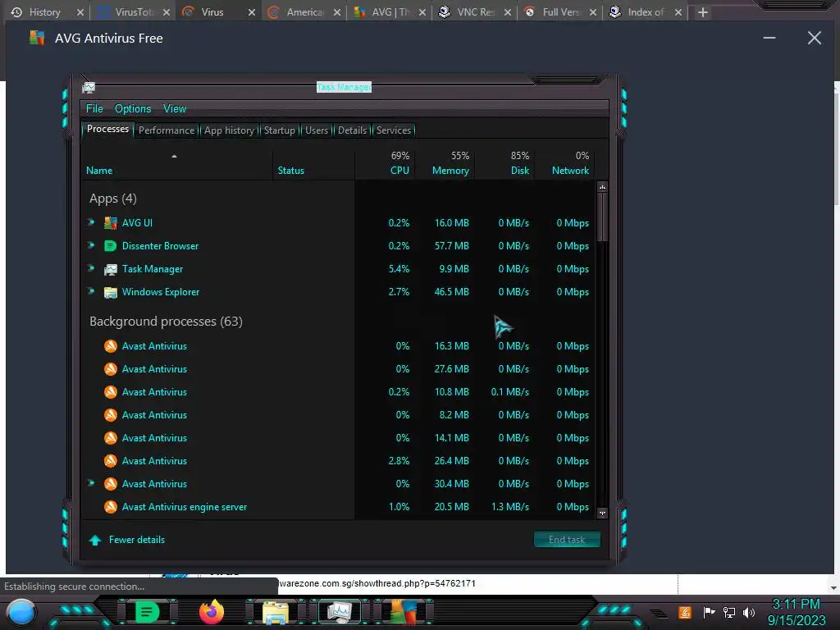Select the Apps (4) group header
This screenshot has height=630, width=840.
[x=113, y=199]
